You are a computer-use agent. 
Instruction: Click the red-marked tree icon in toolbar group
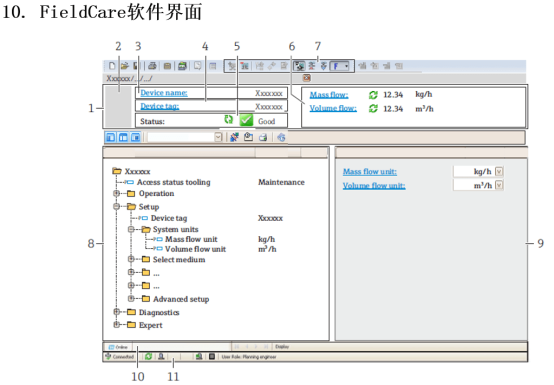[x=244, y=66]
